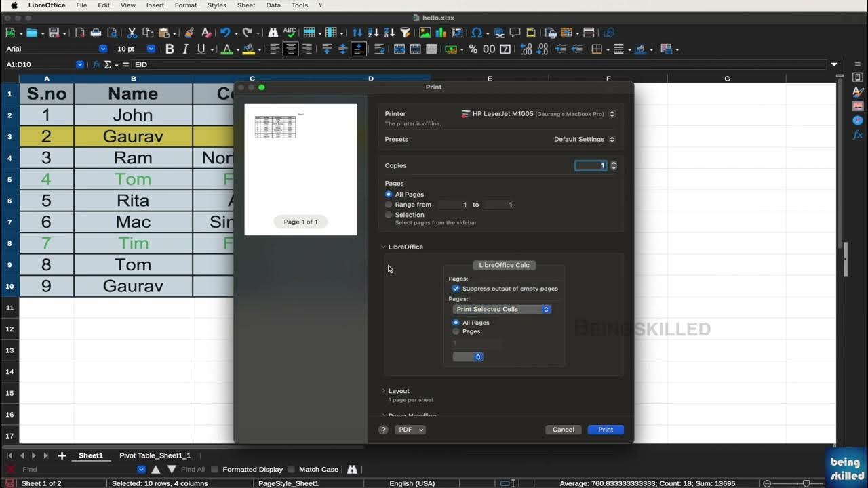The width and height of the screenshot is (868, 488).
Task: Open the Data menu
Action: coord(273,5)
